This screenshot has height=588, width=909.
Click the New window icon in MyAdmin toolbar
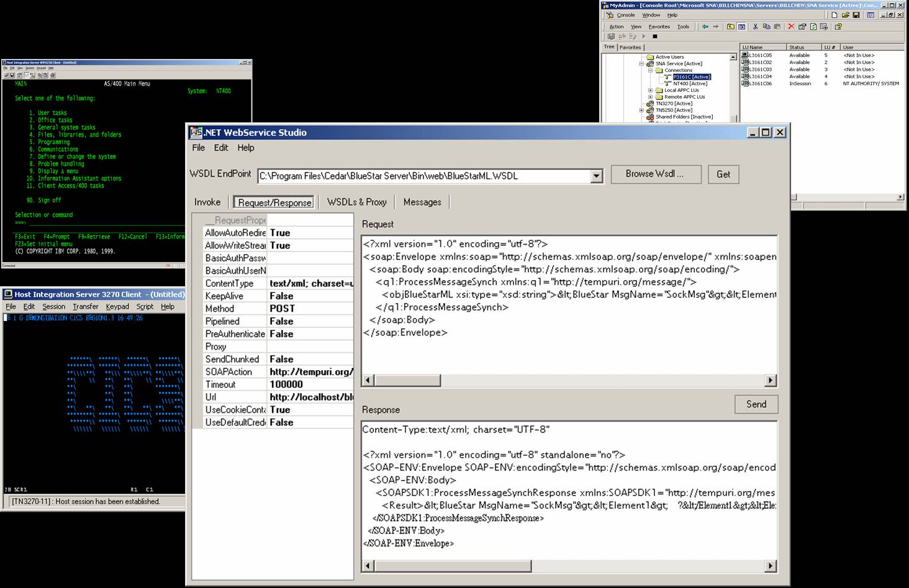point(871,15)
